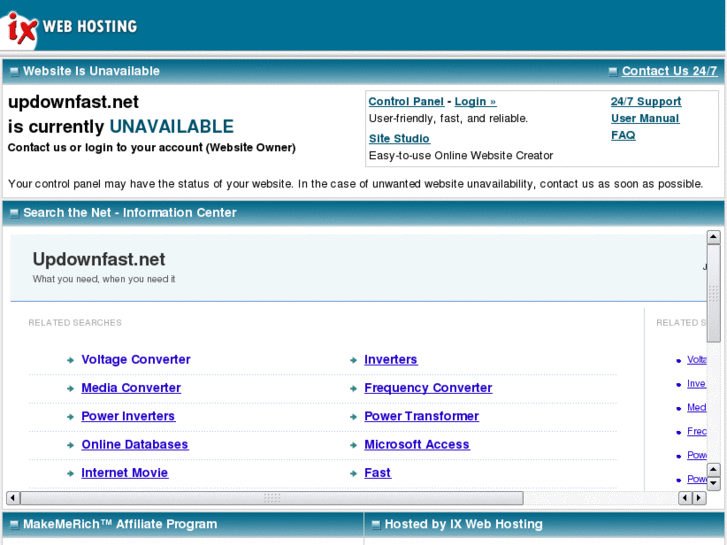Click the 'What you need, when you need it' tagline
This screenshot has height=545, width=727.
[104, 279]
